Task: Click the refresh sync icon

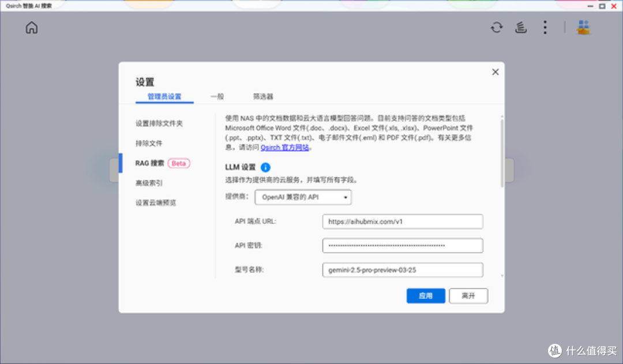Action: click(x=497, y=28)
